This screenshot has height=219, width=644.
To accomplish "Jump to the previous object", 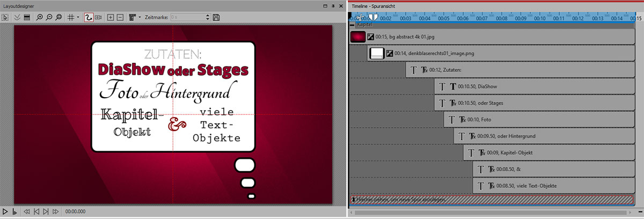I will click(36, 211).
